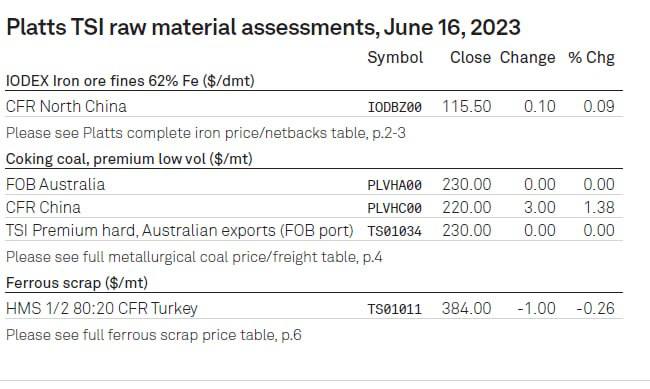Click the Coking coal premium low vol heading
The image size is (650, 389).
click(129, 159)
